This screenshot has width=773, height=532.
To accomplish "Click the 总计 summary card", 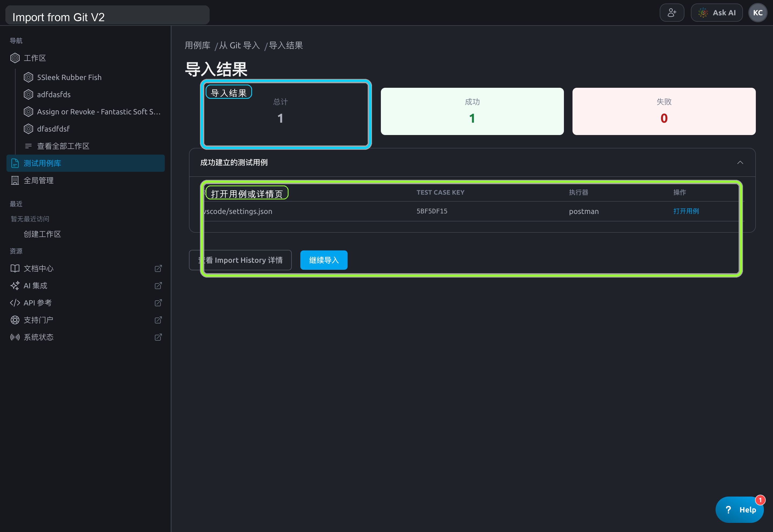I will coord(280,111).
